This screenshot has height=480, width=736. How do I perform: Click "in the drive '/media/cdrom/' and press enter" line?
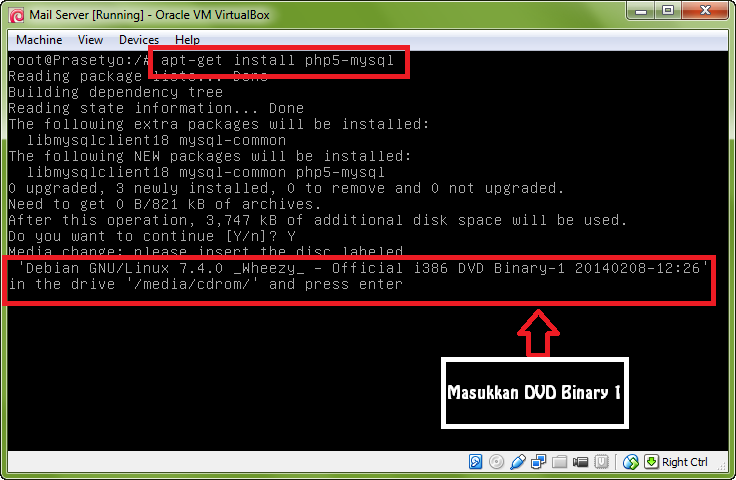(x=206, y=284)
